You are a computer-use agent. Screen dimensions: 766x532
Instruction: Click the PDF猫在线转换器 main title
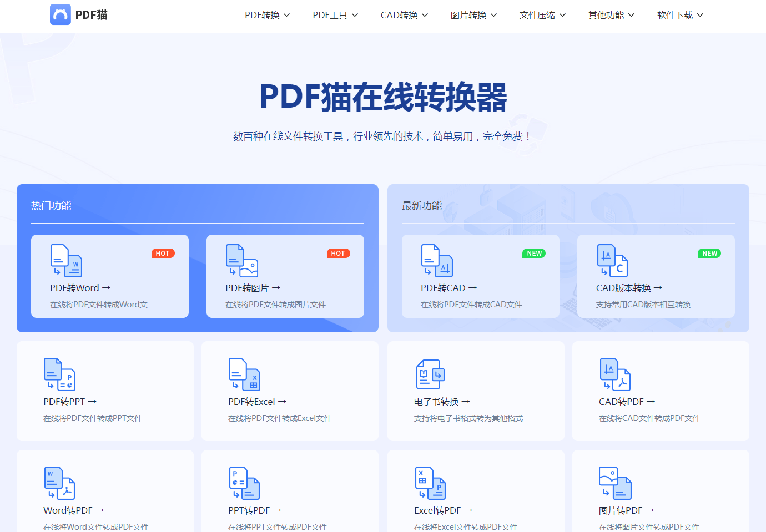(x=383, y=97)
